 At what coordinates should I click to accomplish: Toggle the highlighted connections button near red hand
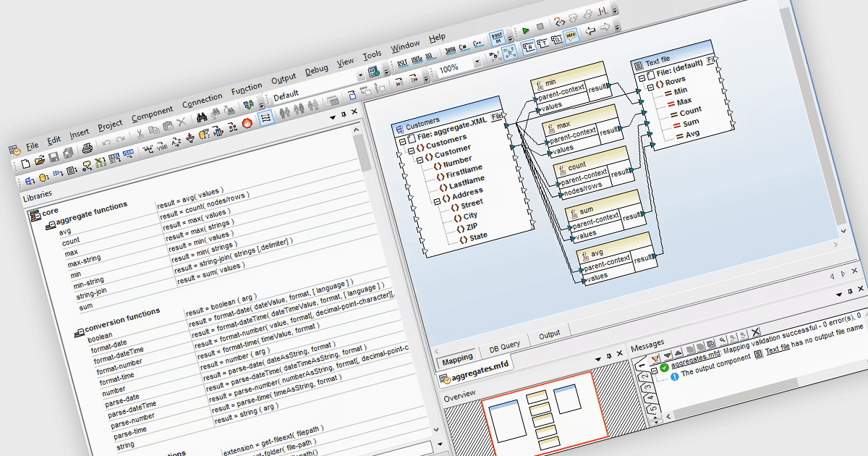(x=266, y=118)
